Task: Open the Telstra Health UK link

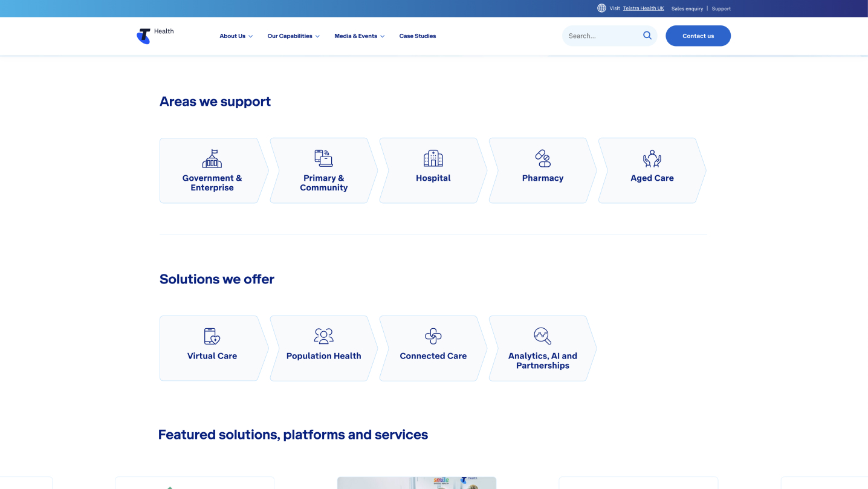Action: (643, 8)
